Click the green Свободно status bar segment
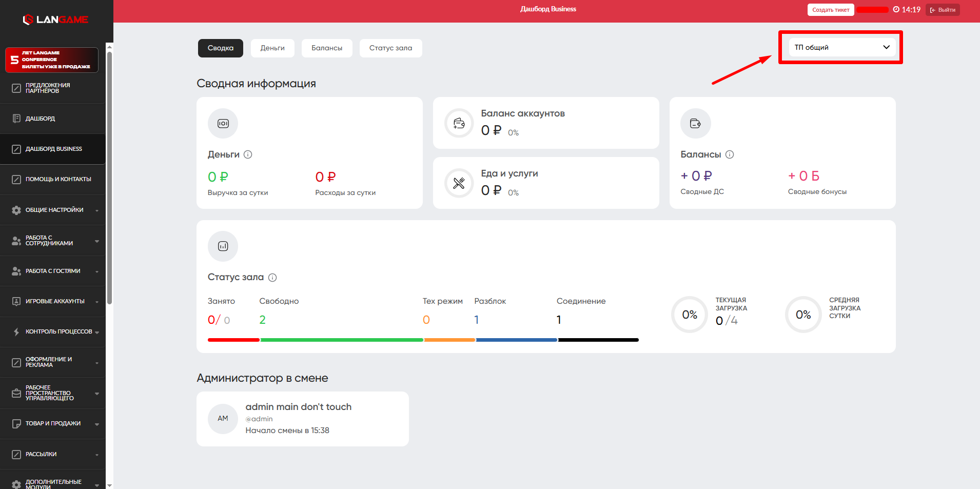 pyautogui.click(x=342, y=340)
